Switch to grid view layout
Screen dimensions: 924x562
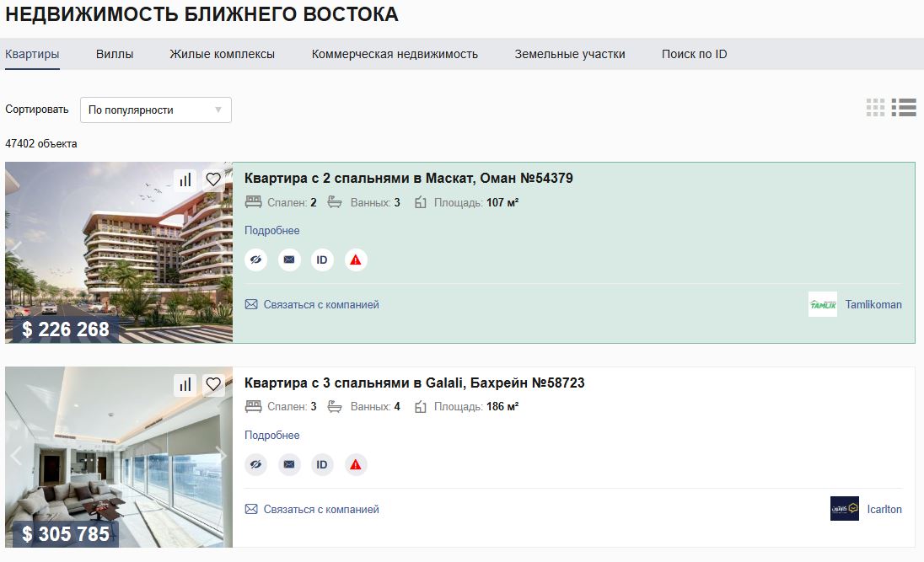[875, 107]
